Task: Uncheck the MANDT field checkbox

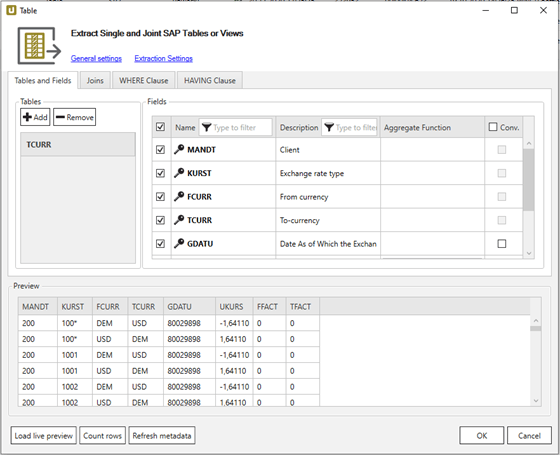Action: (x=160, y=149)
